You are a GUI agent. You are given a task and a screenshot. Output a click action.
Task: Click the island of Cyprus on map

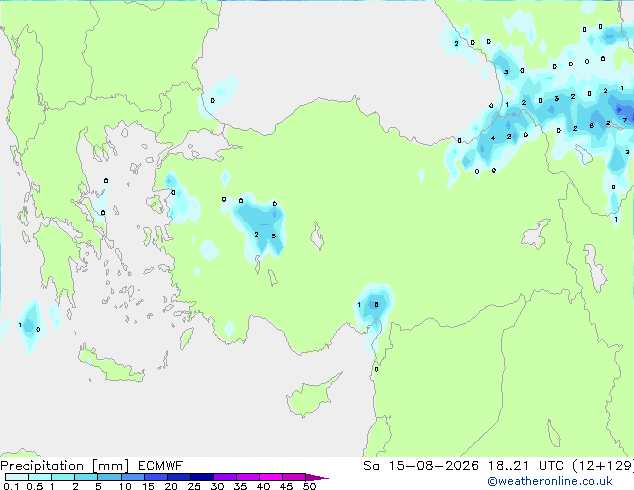(x=311, y=398)
